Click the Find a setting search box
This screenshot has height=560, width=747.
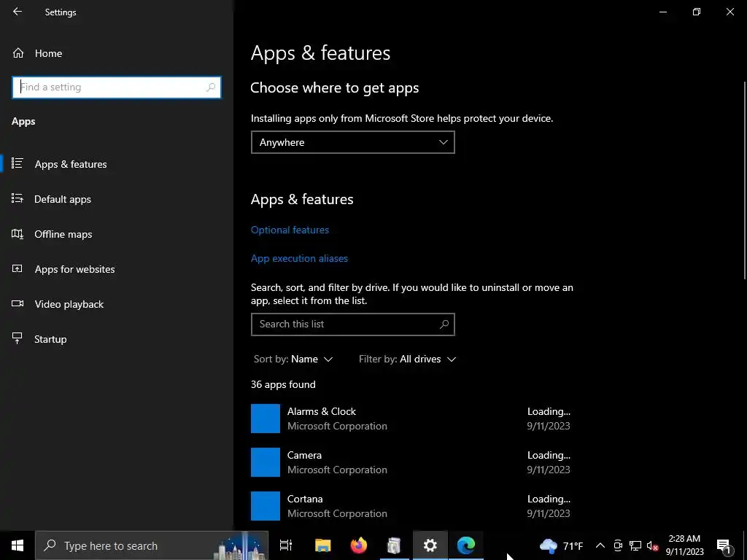coord(116,87)
